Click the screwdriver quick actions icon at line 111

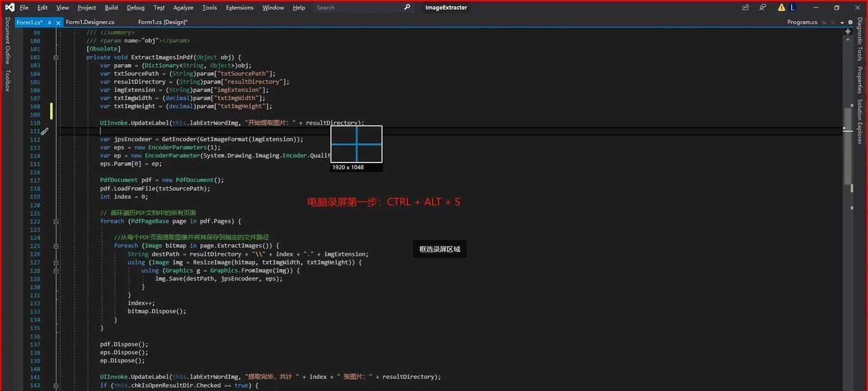45,131
